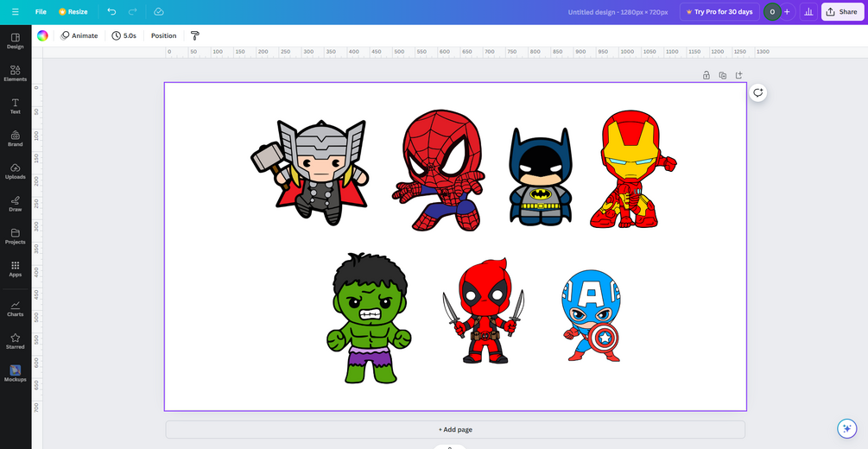Open the account avatar O

[x=772, y=11]
